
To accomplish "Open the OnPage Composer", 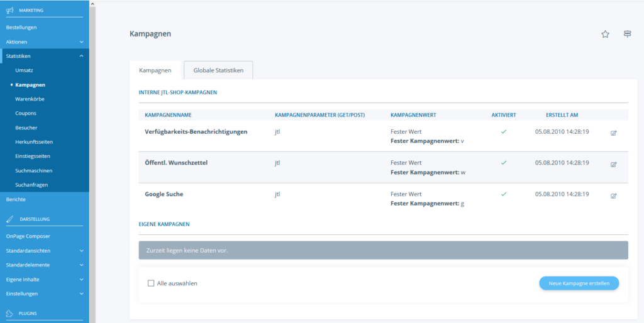I will pyautogui.click(x=28, y=236).
